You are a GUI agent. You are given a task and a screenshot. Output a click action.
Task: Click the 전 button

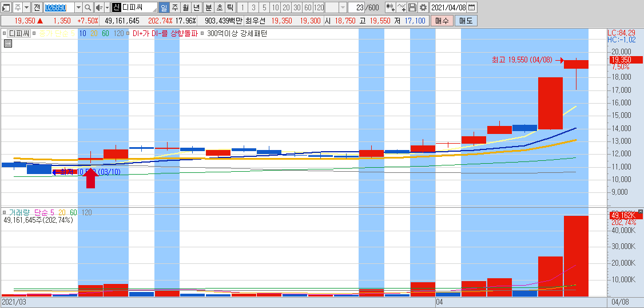37,7
